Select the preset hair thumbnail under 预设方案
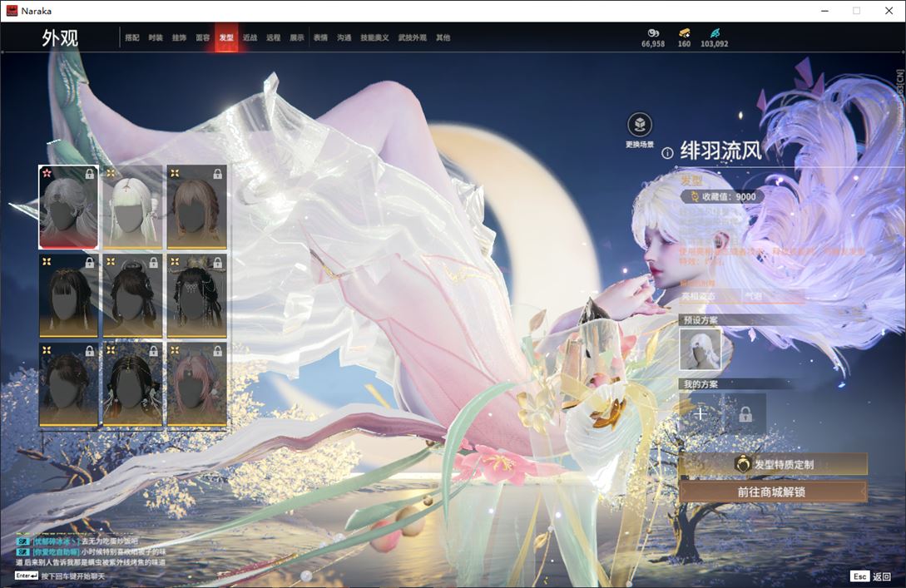906x588 pixels. tap(701, 349)
